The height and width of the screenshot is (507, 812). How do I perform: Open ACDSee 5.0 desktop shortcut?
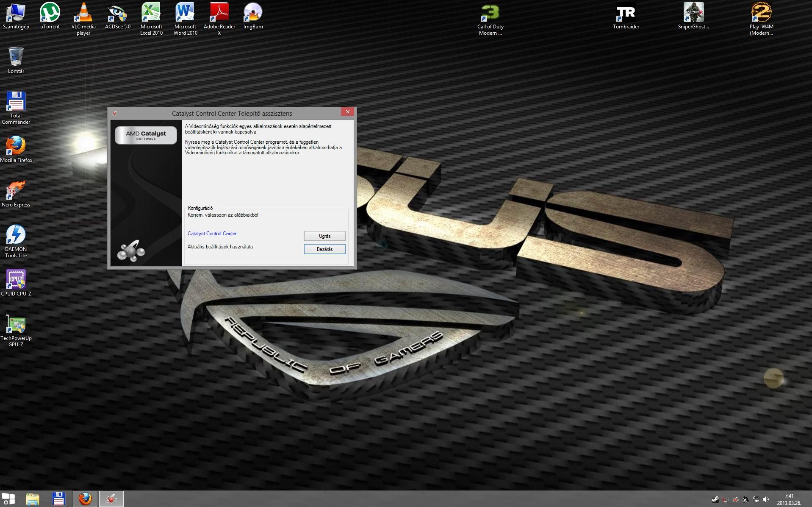click(118, 17)
